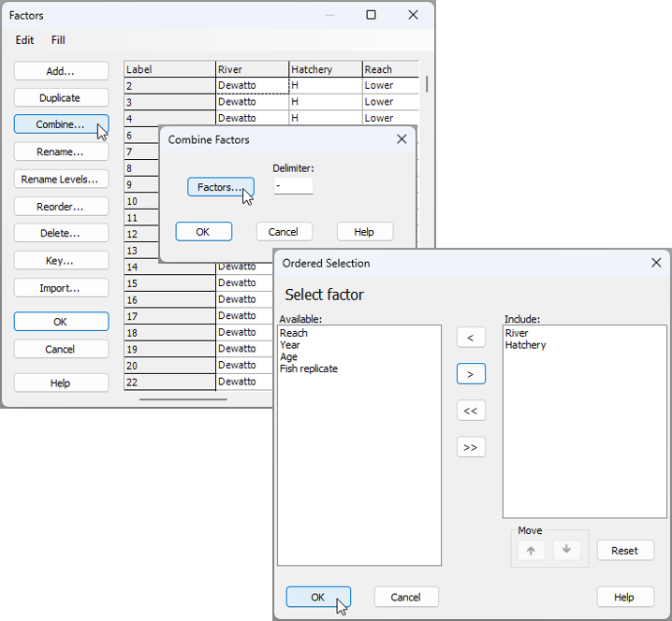
Task: Select Hatchery in the Include list
Action: tap(525, 345)
